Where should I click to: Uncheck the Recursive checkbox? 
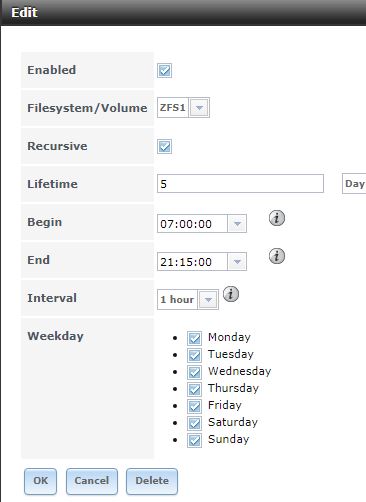coord(164,146)
